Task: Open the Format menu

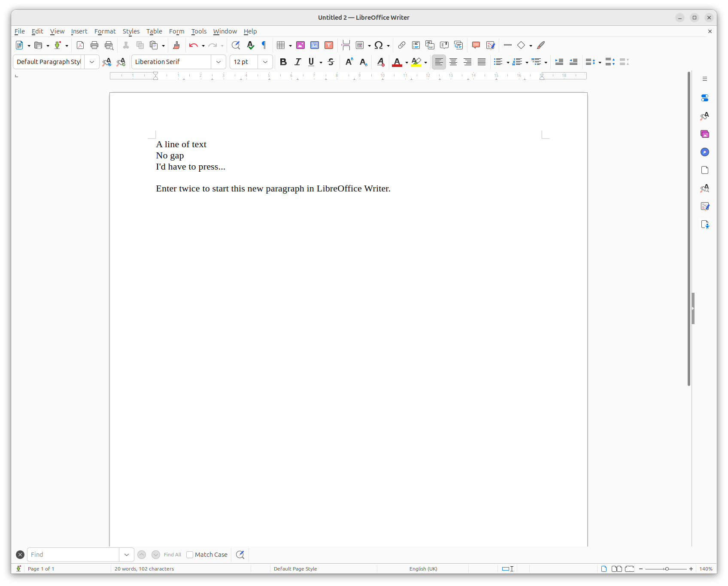Action: pos(105,31)
